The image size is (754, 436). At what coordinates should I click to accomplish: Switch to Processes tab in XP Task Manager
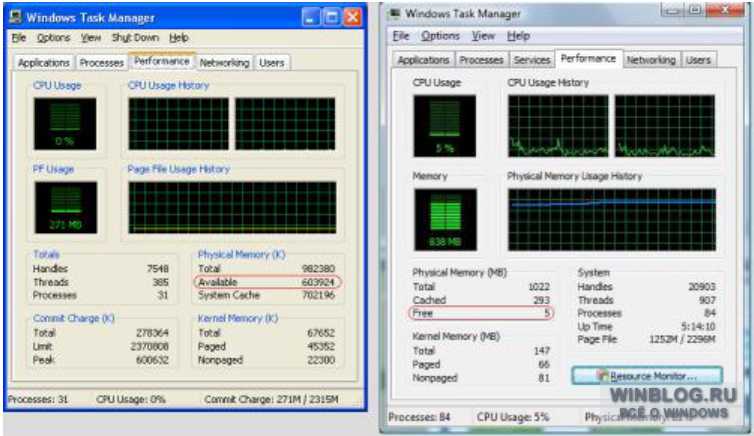click(x=101, y=62)
